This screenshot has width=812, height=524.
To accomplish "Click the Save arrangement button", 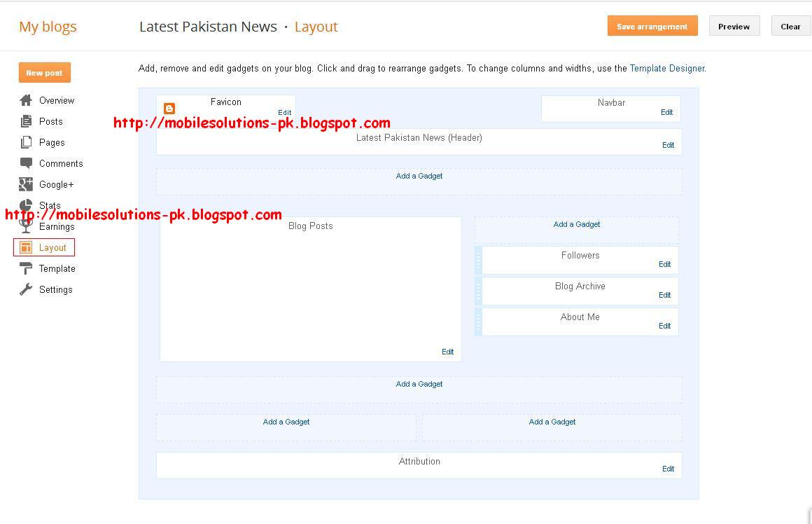I will 652,25.
